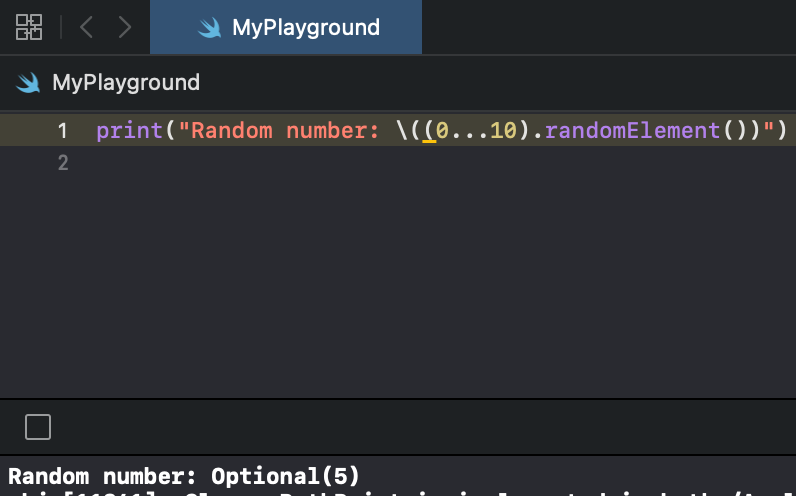Screen dimensions: 796x496
Task: Click console output "Random number: Optional(5)"
Action: click(x=184, y=476)
